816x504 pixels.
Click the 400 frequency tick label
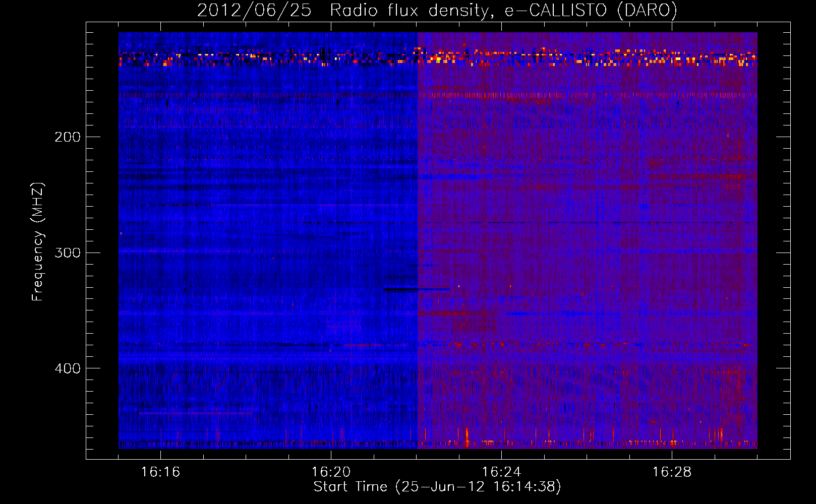click(68, 368)
